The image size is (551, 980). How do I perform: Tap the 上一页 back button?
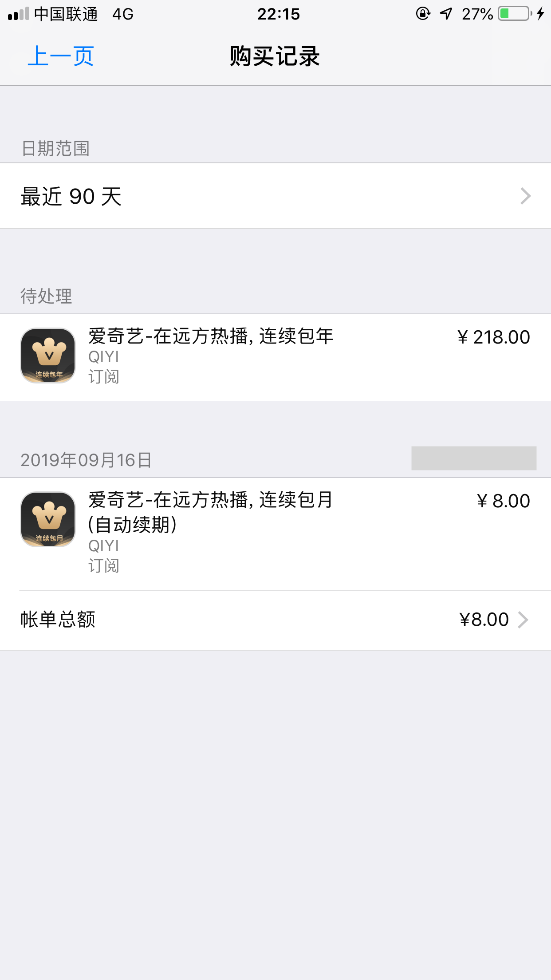(x=61, y=56)
